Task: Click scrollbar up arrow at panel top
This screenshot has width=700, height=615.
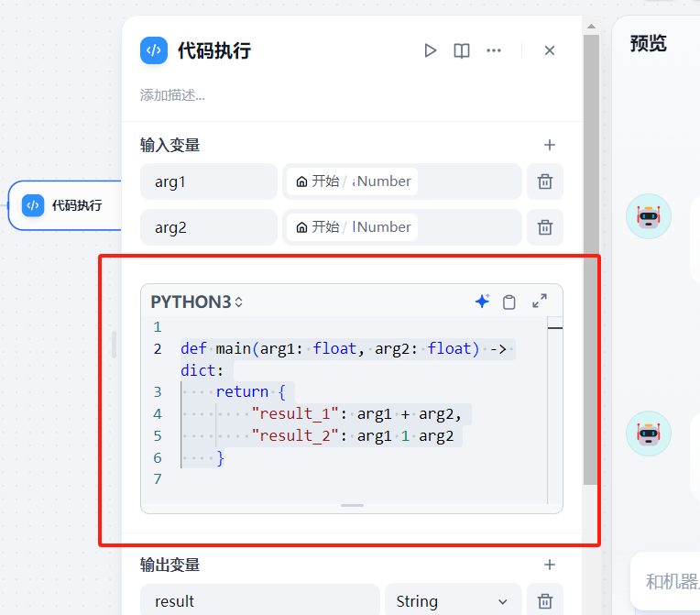Action: click(591, 27)
